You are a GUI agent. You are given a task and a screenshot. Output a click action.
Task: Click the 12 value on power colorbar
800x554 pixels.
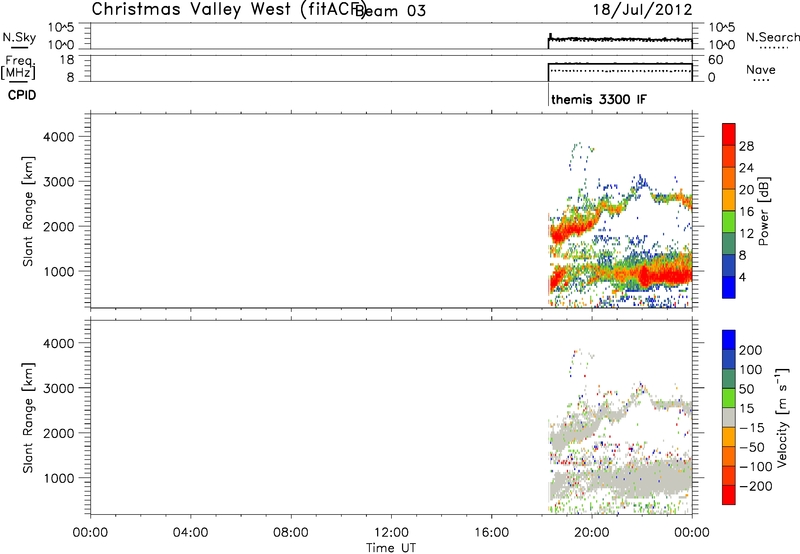pos(746,234)
